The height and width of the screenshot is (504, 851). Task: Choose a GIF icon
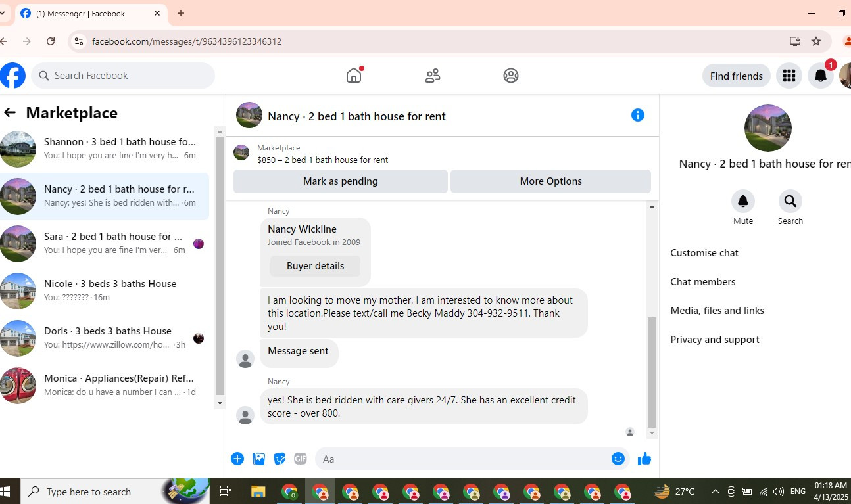click(x=301, y=459)
